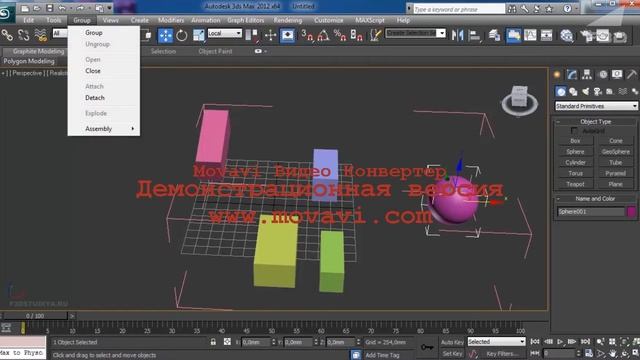
Task: Open the Create command panel tab
Action: [x=557, y=74]
